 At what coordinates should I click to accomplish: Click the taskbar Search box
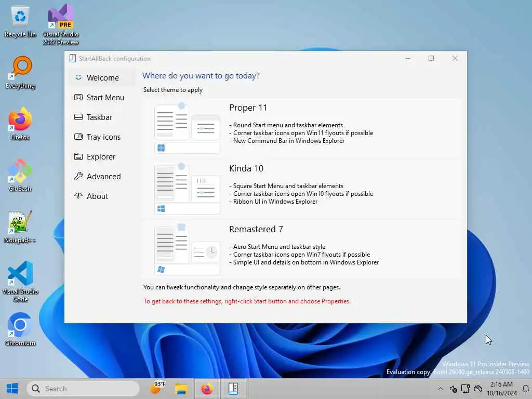pyautogui.click(x=83, y=389)
